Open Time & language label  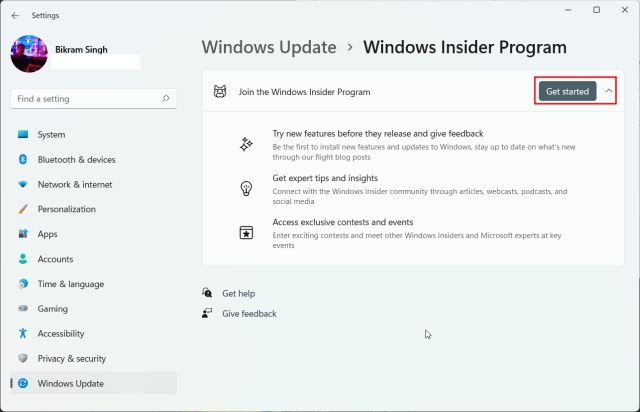point(71,284)
